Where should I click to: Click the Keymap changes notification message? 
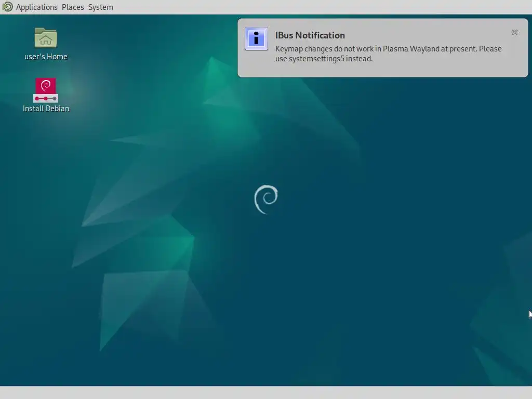point(388,54)
